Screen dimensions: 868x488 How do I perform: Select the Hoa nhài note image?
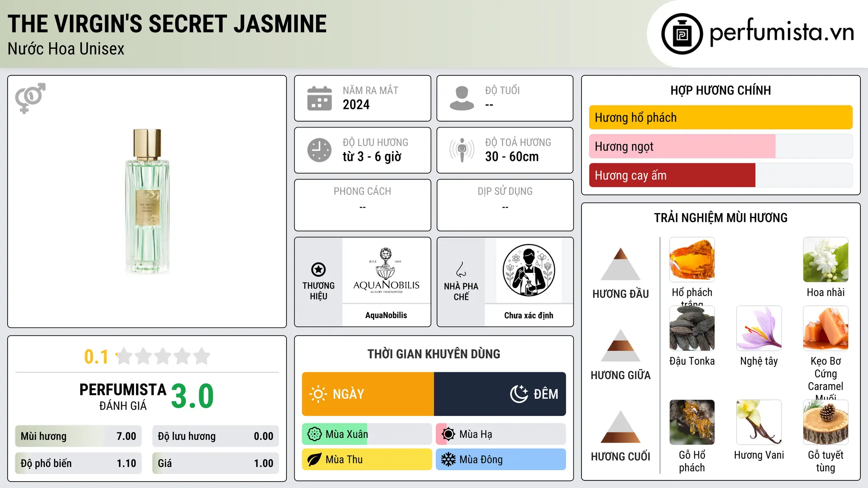point(826,260)
